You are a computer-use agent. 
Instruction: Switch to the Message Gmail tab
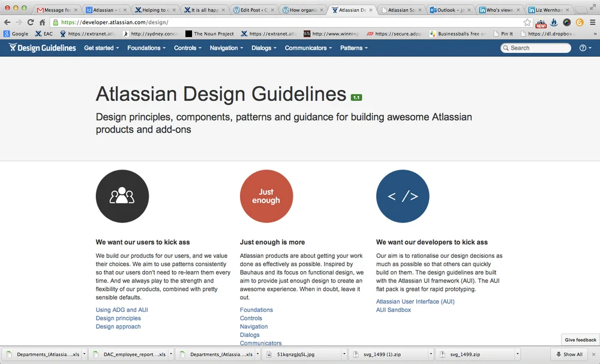click(57, 10)
